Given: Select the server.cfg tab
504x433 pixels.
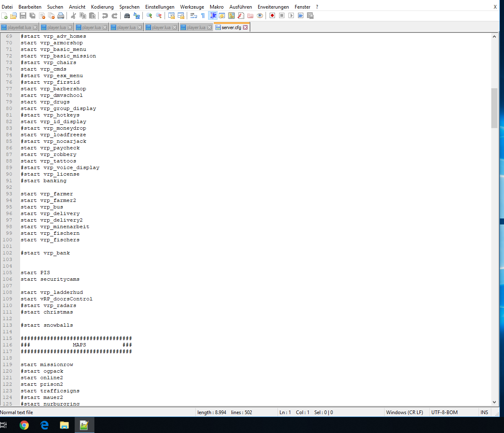Looking at the screenshot, I should (x=231, y=27).
